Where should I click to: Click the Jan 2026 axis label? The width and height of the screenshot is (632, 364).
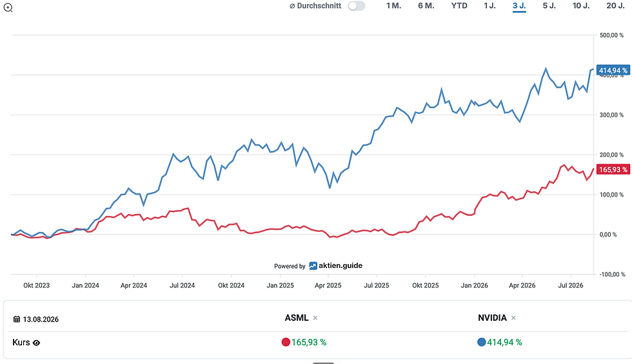point(475,285)
